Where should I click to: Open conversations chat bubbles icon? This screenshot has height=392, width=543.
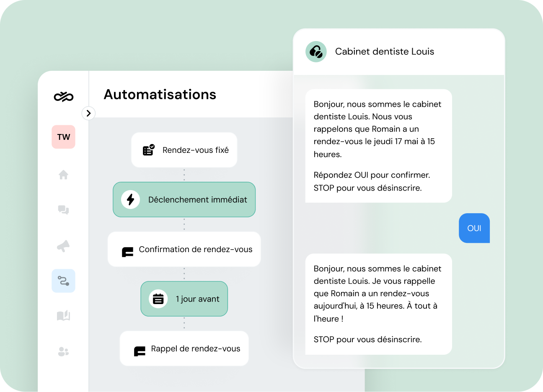coord(63,210)
